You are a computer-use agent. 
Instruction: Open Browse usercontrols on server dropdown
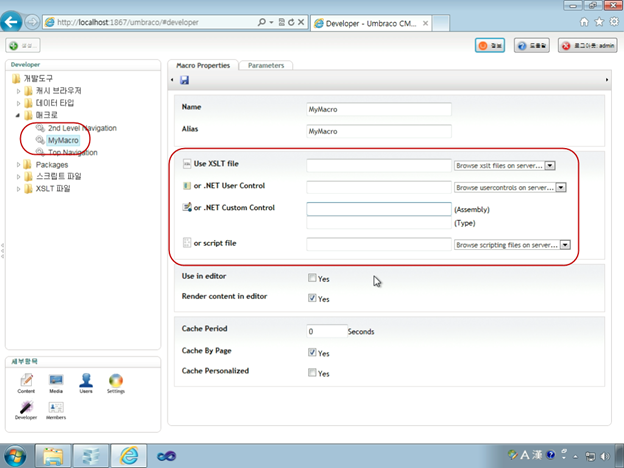(510, 187)
